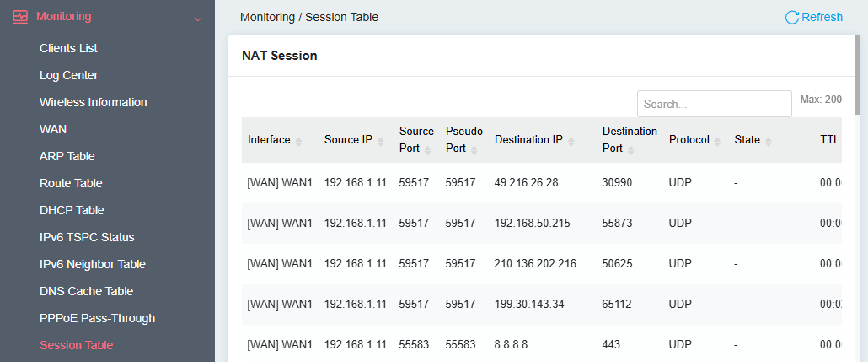Click the Refresh circular arrow icon
The image size is (868, 362).
pos(791,17)
